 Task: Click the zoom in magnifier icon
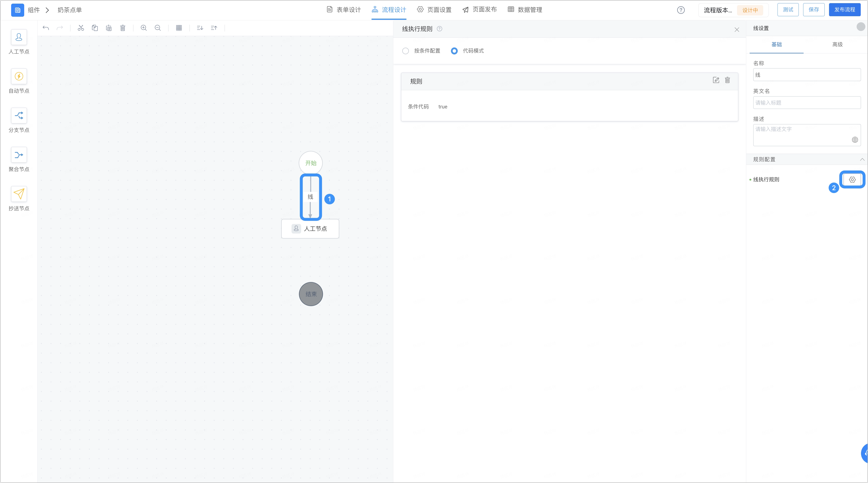click(144, 28)
